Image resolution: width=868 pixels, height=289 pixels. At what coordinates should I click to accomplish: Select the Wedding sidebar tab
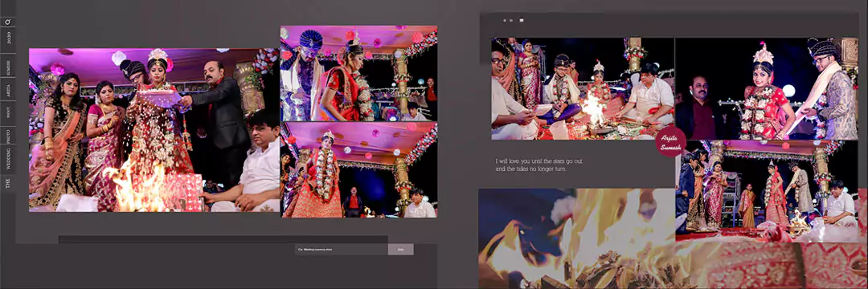[x=8, y=159]
